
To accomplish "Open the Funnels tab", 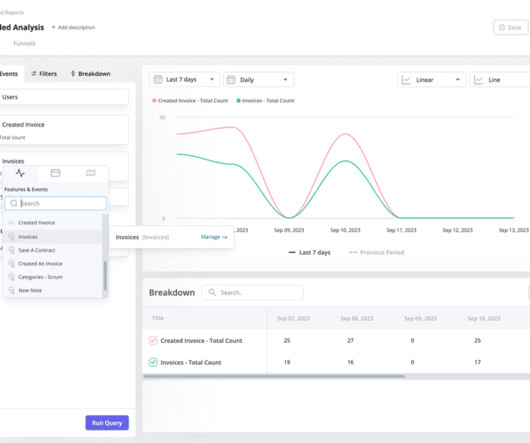I will 24,43.
